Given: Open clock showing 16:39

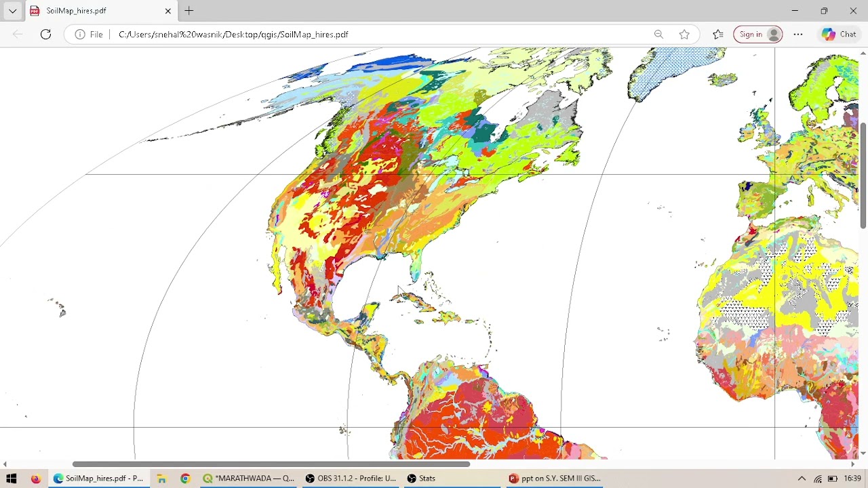Looking at the screenshot, I should pos(852,479).
